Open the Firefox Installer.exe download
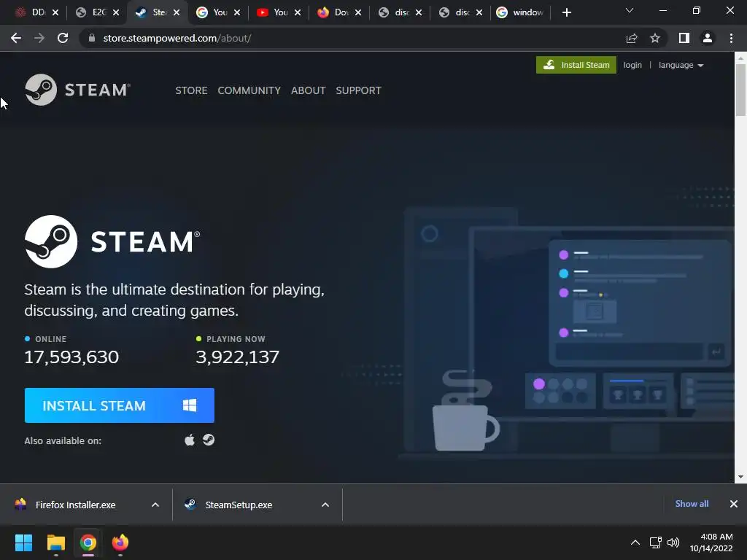The image size is (747, 560). [76, 505]
